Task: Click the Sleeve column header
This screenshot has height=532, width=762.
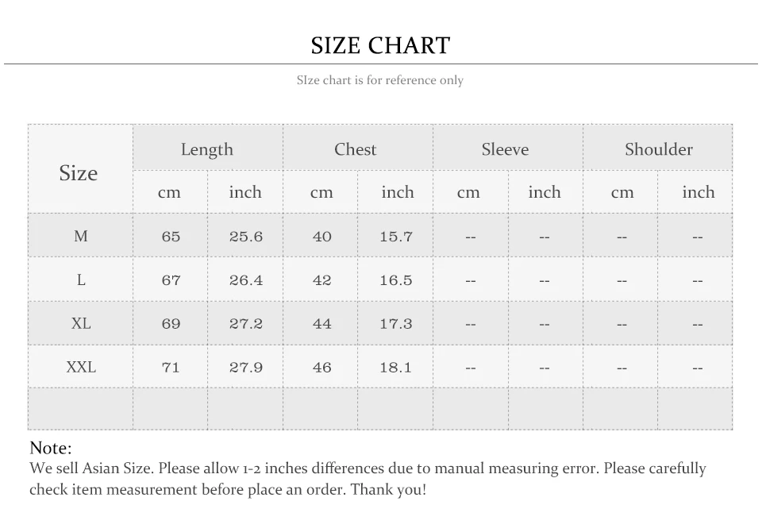Action: coord(505,149)
